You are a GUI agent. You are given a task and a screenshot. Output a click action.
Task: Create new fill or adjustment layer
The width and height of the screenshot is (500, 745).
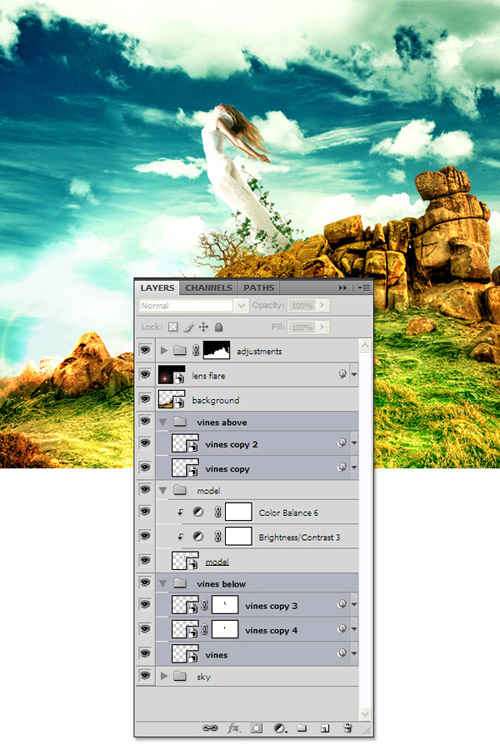coord(280,728)
